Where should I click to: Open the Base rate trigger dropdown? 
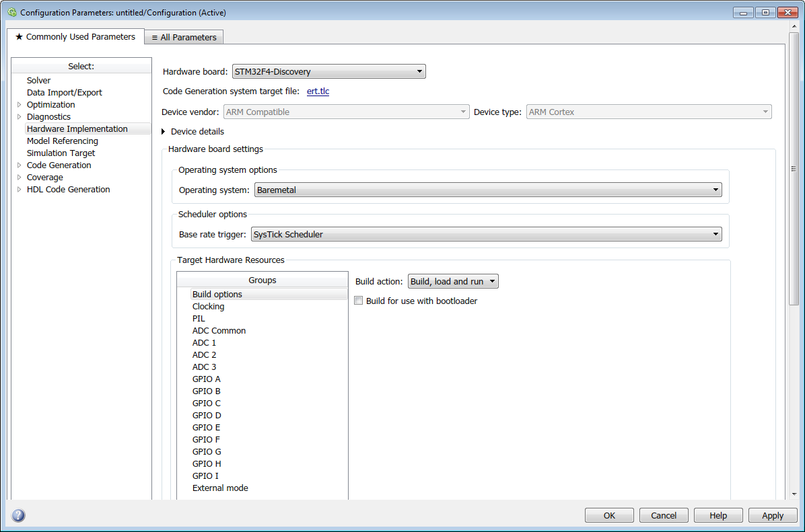(x=715, y=233)
